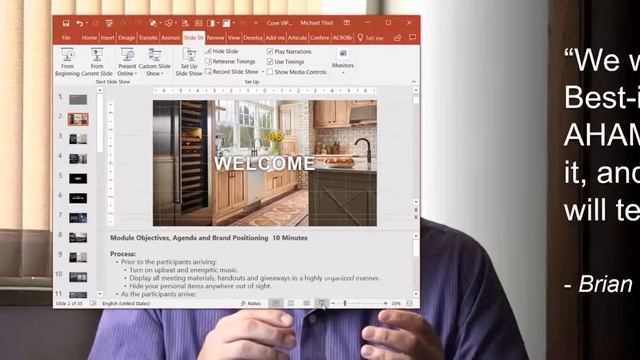Click notes pane scroll down arrow
Image resolution: width=640 pixels, height=360 pixels.
(416, 294)
